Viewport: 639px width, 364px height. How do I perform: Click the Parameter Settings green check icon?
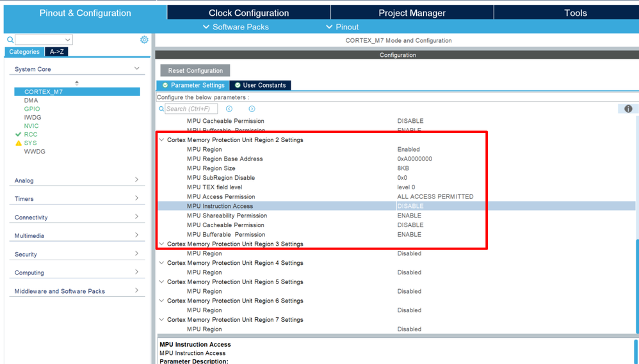pyautogui.click(x=165, y=85)
